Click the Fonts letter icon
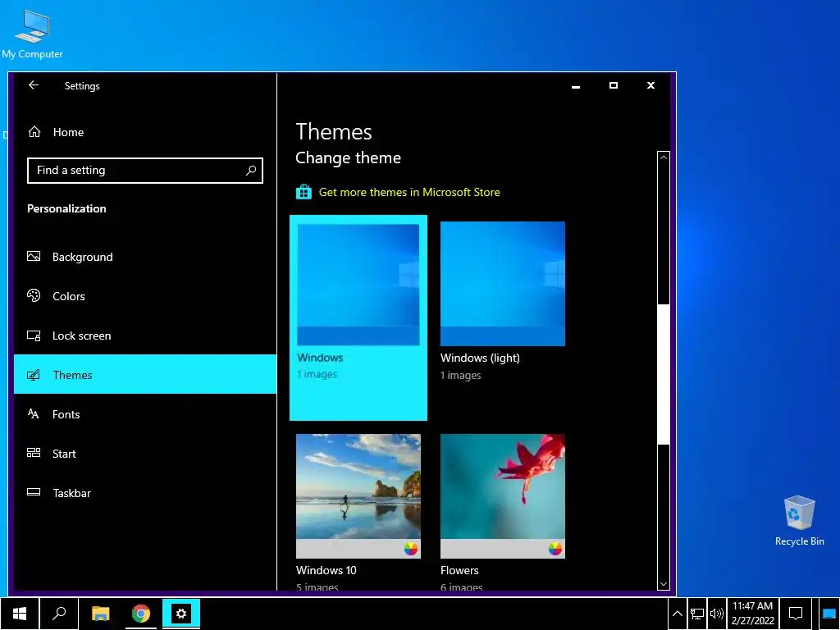Image resolution: width=840 pixels, height=630 pixels. click(x=34, y=413)
